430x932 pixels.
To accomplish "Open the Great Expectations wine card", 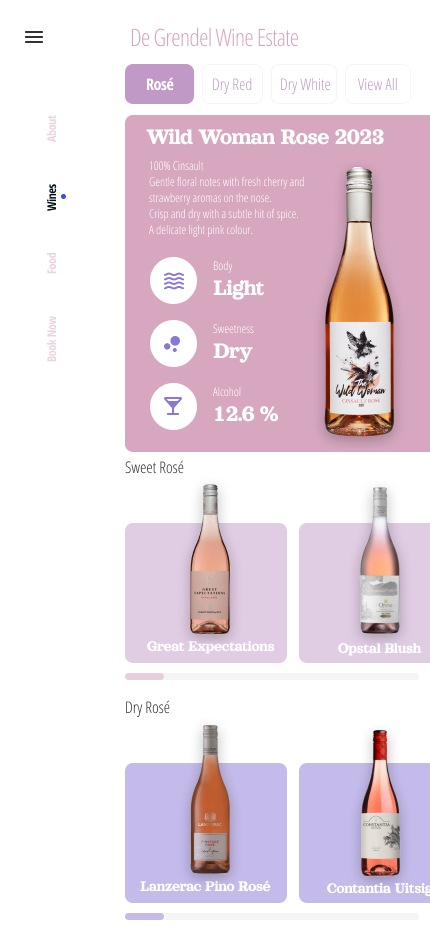I will pos(206,593).
